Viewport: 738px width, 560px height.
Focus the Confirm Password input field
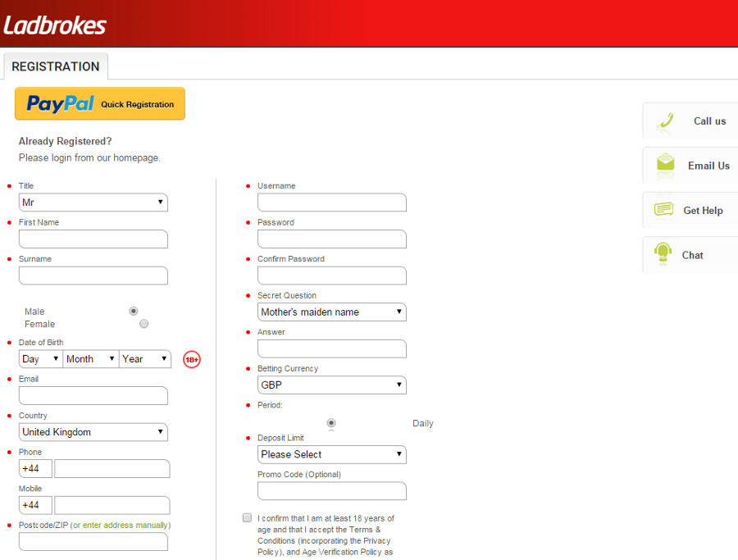[332, 275]
